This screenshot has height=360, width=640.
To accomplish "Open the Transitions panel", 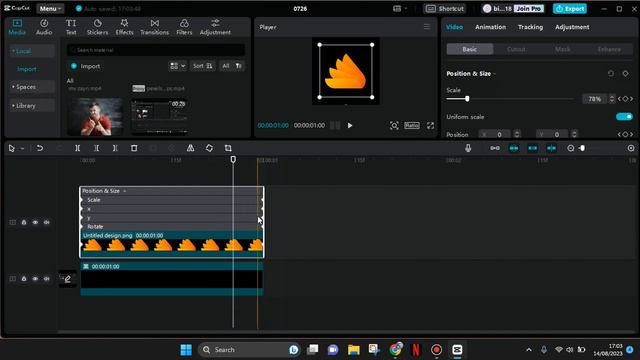I will click(154, 27).
